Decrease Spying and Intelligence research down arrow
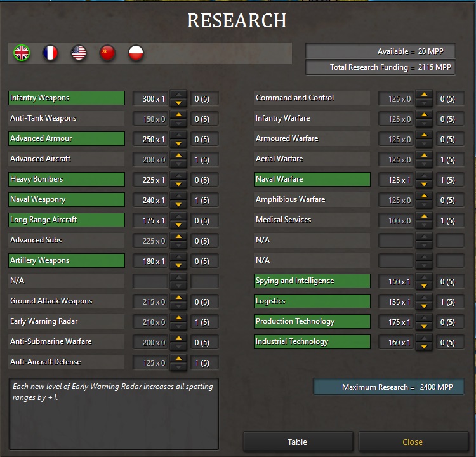This screenshot has height=457, width=476. [x=424, y=286]
